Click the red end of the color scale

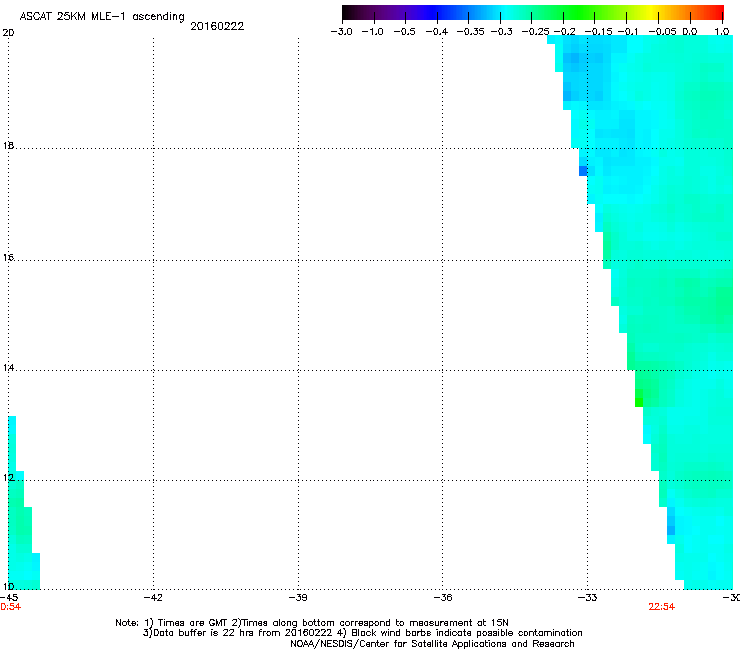pyautogui.click(x=716, y=13)
